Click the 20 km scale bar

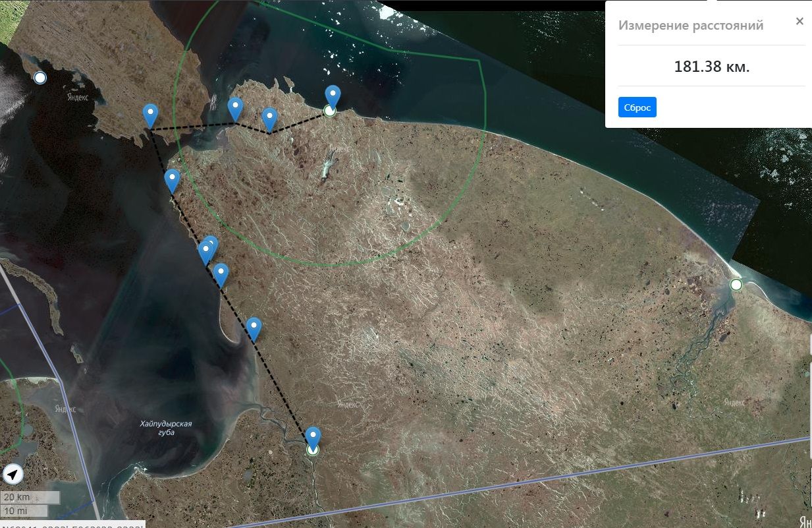30,497
